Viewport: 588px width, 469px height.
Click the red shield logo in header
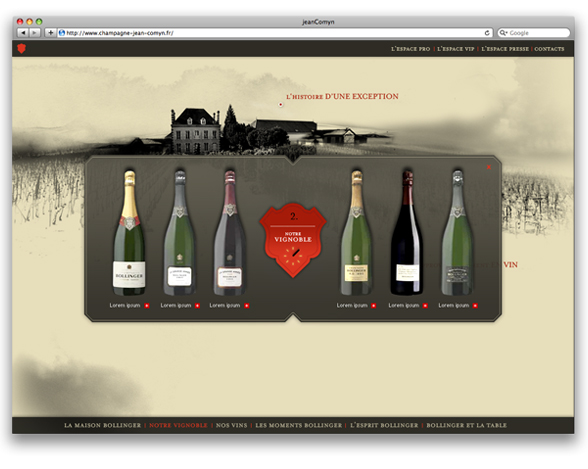22,48
